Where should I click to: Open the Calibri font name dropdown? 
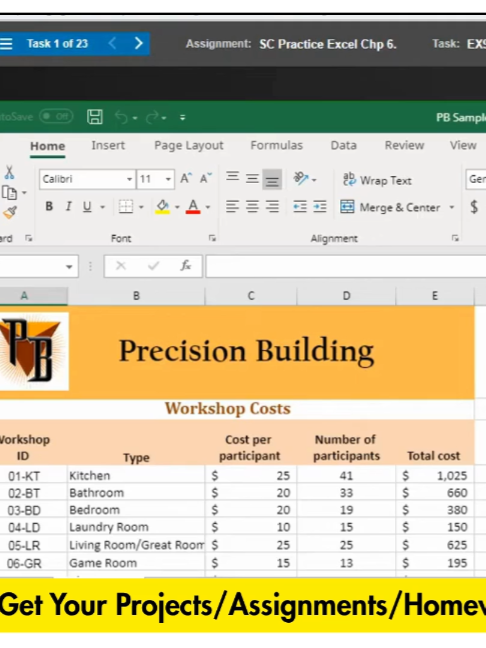[x=129, y=179]
